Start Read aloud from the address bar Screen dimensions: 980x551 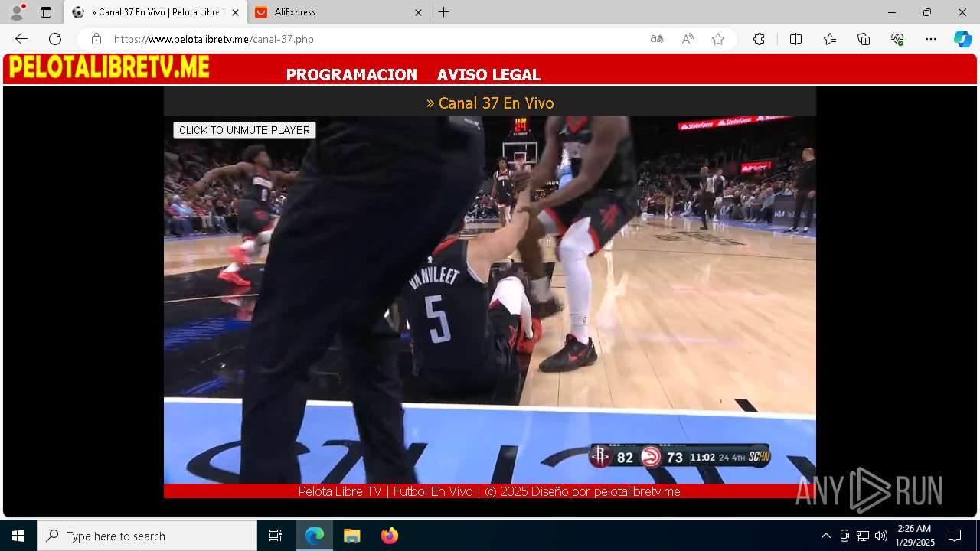point(688,39)
